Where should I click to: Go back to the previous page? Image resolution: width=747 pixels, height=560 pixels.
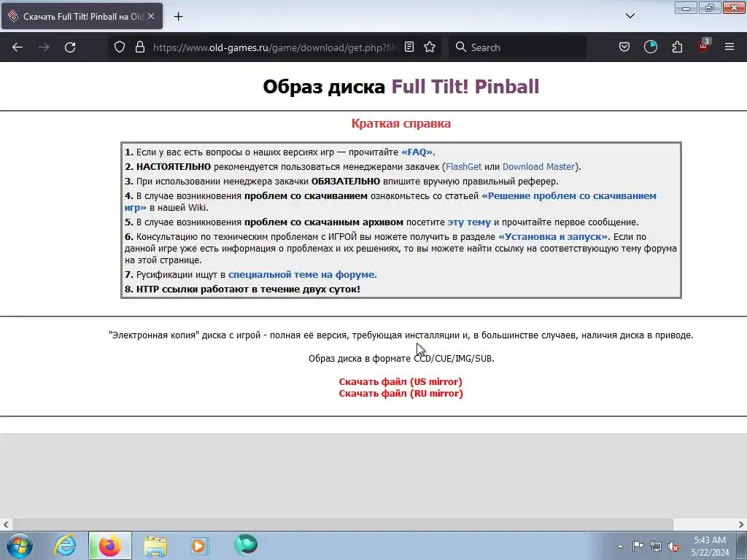pyautogui.click(x=18, y=47)
